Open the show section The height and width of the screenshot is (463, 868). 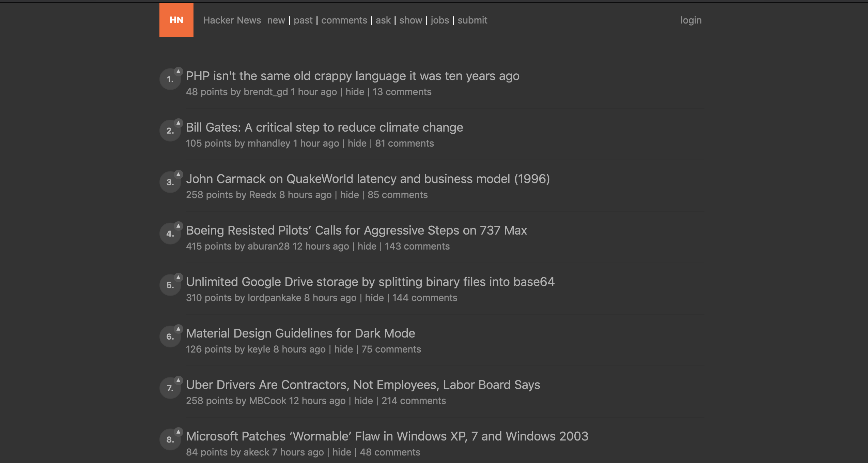[x=410, y=20]
